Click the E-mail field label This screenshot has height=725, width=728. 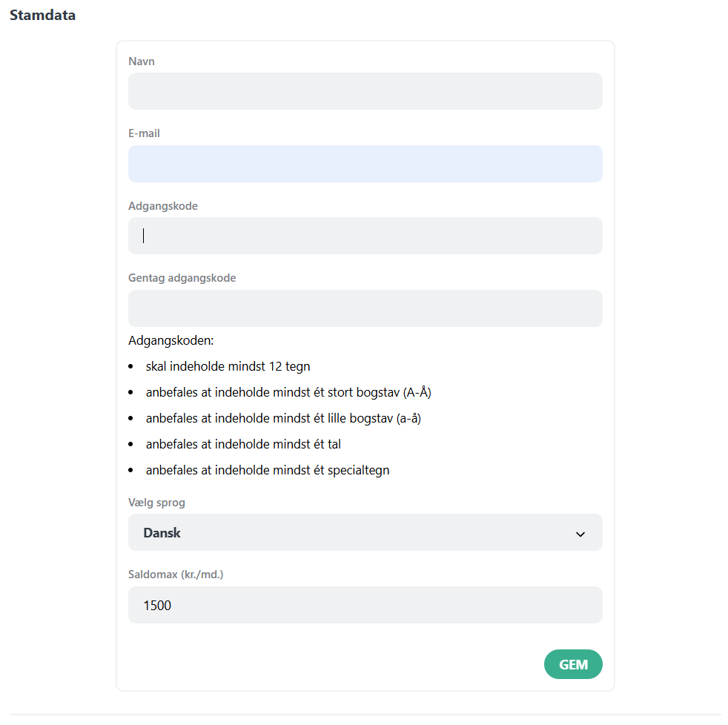(x=143, y=133)
